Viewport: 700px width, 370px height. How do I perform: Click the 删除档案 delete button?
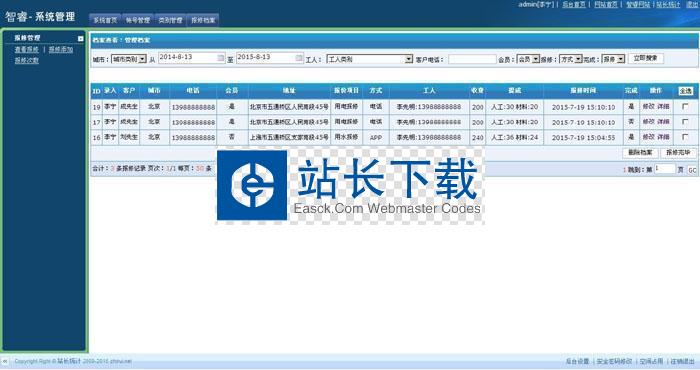pyautogui.click(x=640, y=153)
